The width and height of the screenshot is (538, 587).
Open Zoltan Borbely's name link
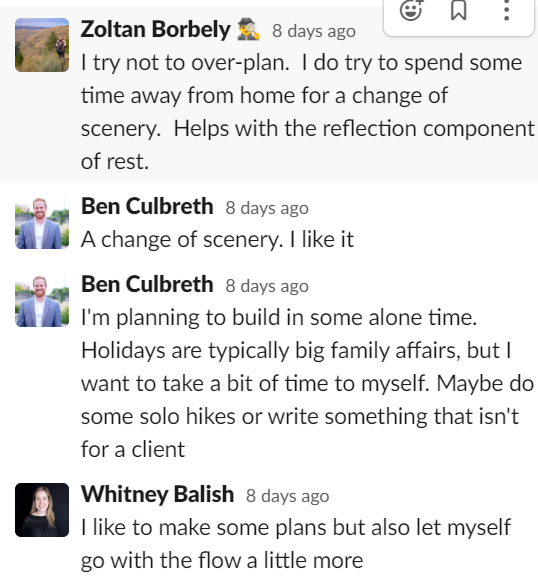pos(155,30)
